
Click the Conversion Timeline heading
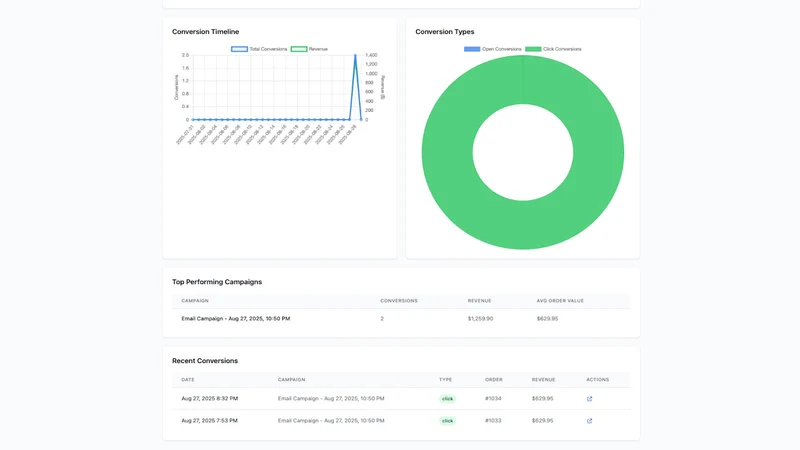[206, 32]
